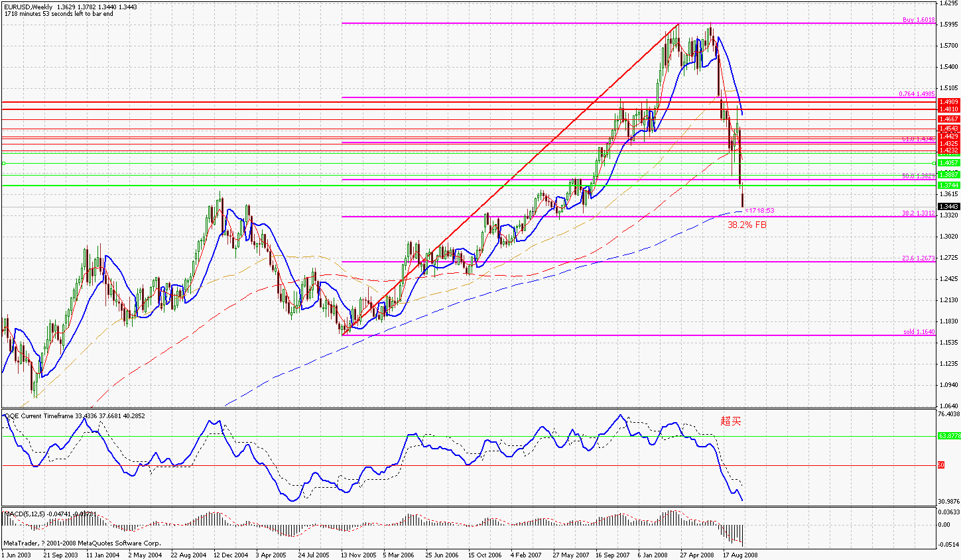Click the '17 Aug 2008' date label

740,555
